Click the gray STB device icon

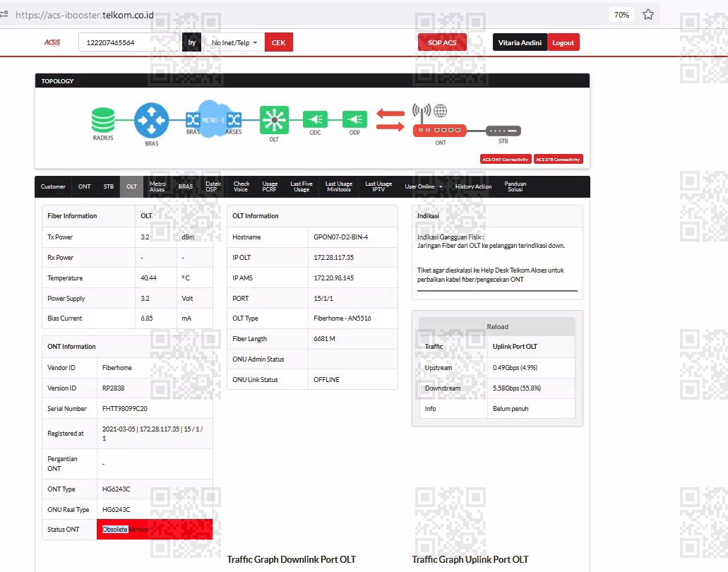tap(503, 131)
